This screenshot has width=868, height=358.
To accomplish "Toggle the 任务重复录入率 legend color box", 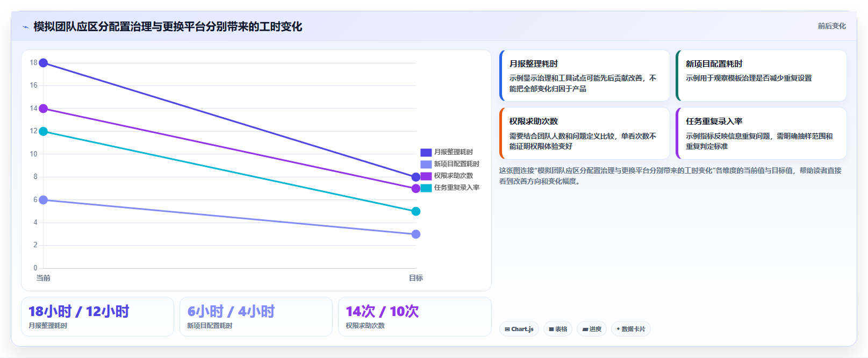I will coord(426,188).
